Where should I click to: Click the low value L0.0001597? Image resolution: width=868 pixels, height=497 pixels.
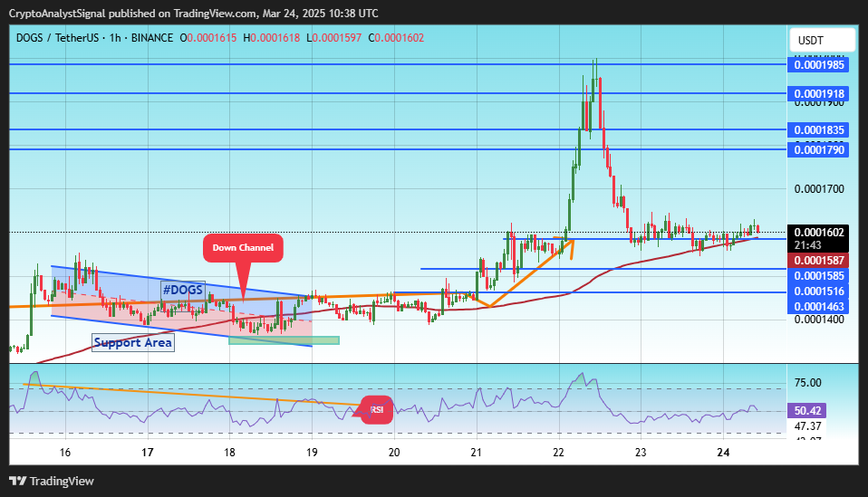pyautogui.click(x=333, y=38)
